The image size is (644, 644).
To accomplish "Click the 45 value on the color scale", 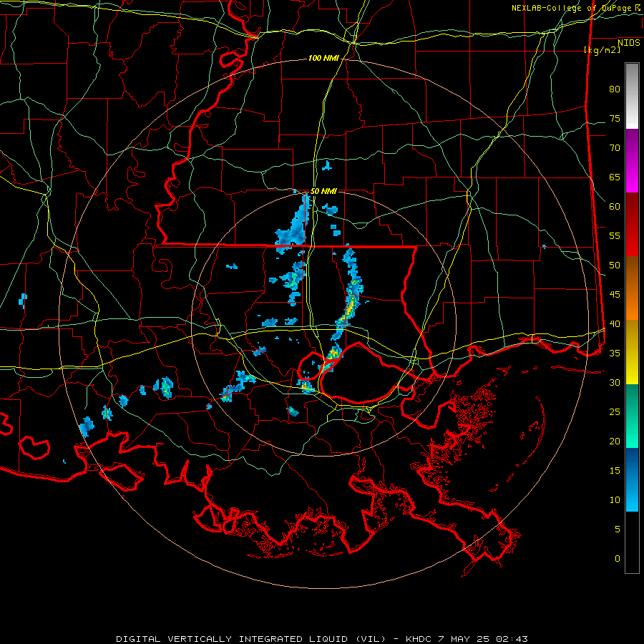I will 615,295.
